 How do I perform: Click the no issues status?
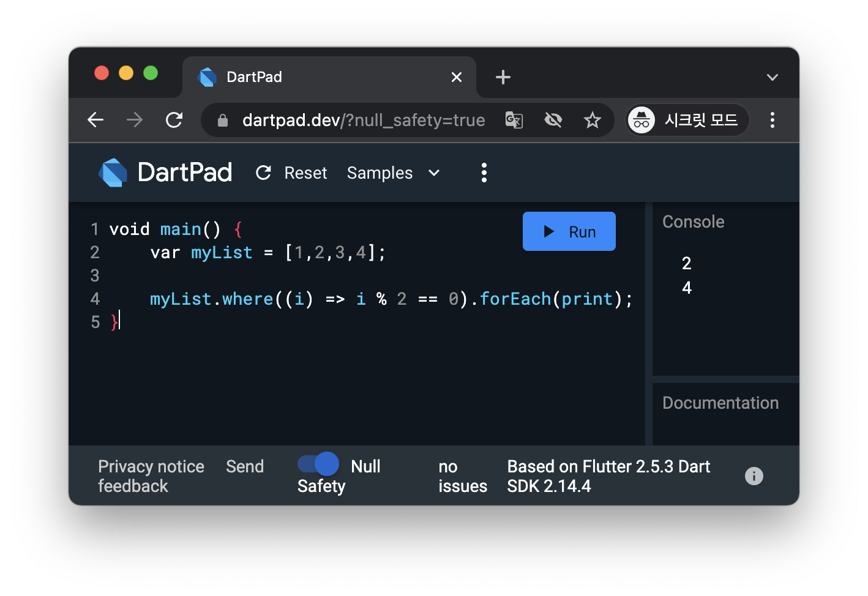[x=463, y=476]
